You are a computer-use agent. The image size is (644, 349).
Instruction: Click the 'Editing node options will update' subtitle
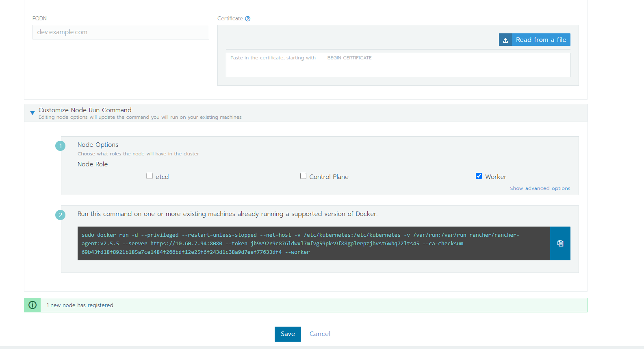[x=140, y=117]
